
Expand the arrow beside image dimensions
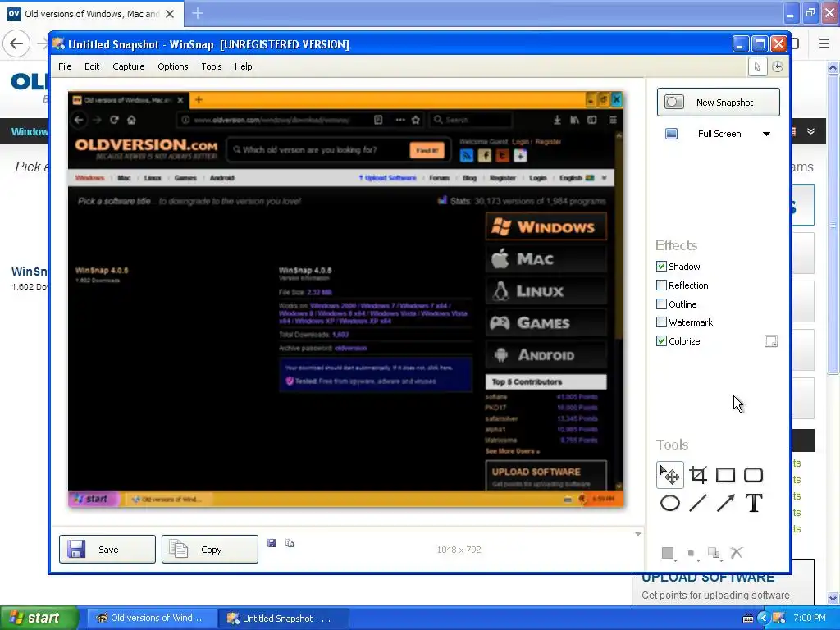tap(637, 534)
